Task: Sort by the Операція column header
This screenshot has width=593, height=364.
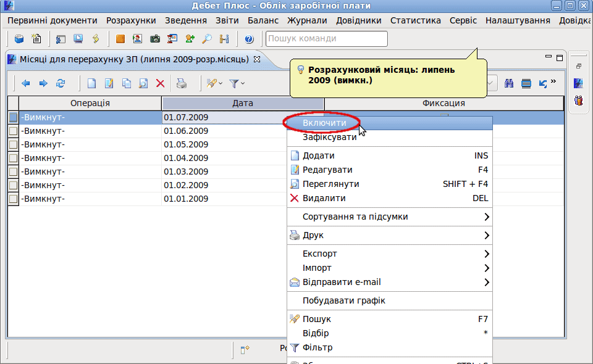Action: pos(90,103)
